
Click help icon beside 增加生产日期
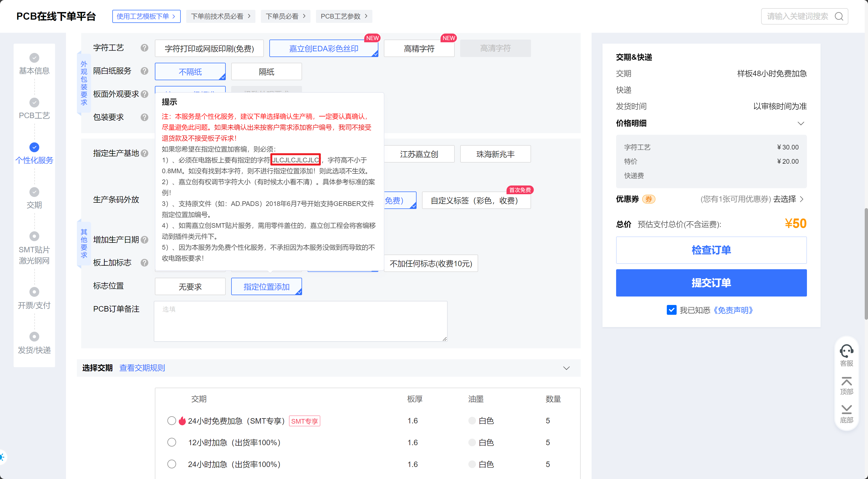point(144,240)
